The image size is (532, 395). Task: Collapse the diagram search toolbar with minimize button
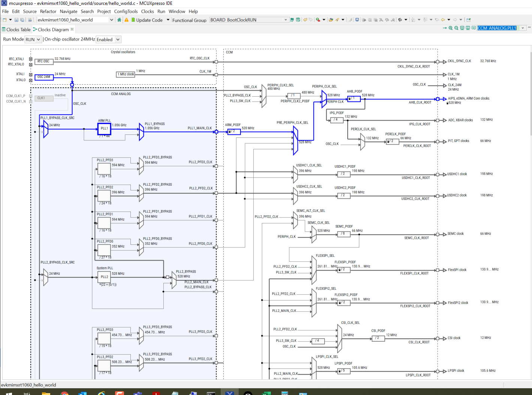(529, 27)
